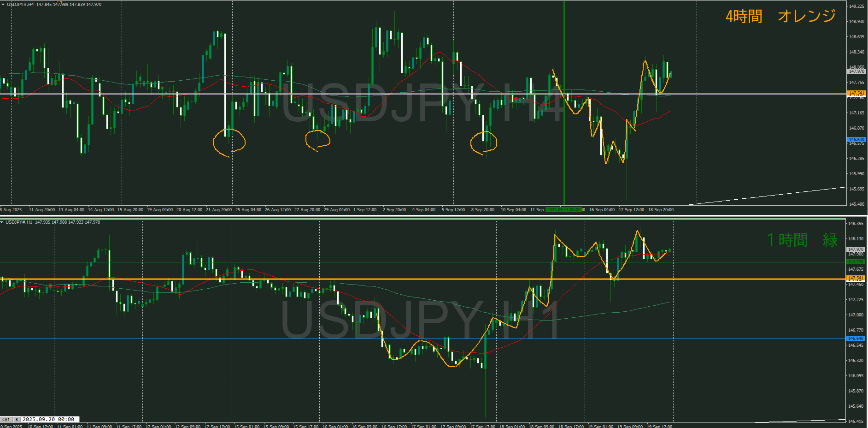Viewport: 868px width, 428px height.
Task: Expand the USDJPY#,H4 chart title arrow
Action: click(x=3, y=4)
